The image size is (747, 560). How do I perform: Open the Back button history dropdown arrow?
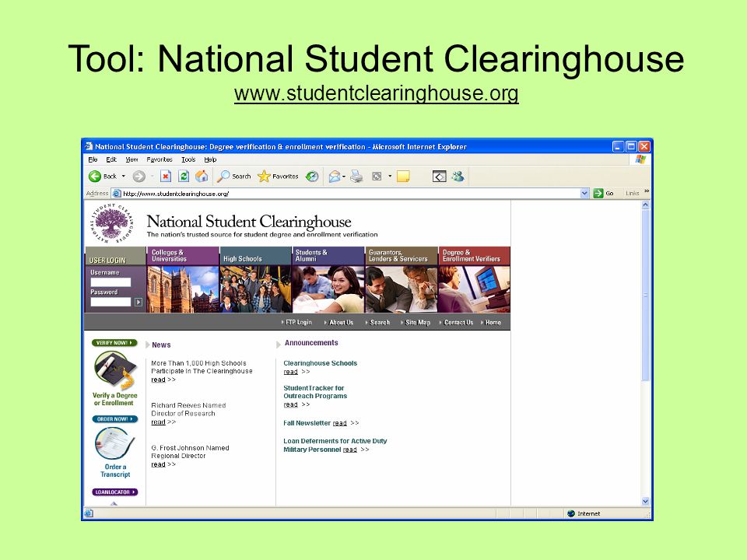coord(124,177)
